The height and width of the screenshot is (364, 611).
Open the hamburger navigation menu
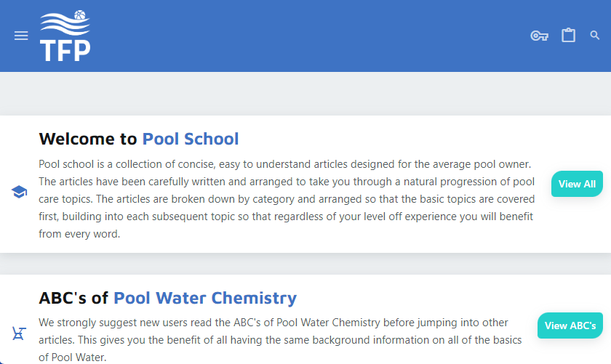click(x=21, y=36)
